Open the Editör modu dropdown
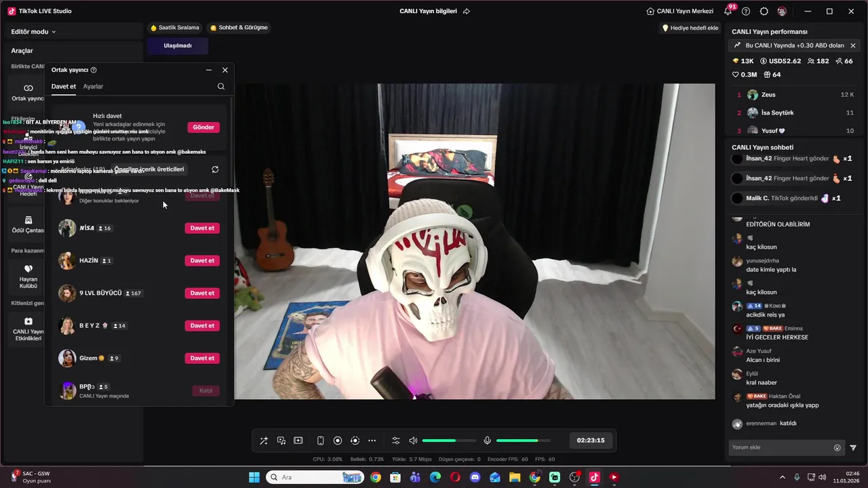Image resolution: width=868 pixels, height=488 pixels. 33,32
